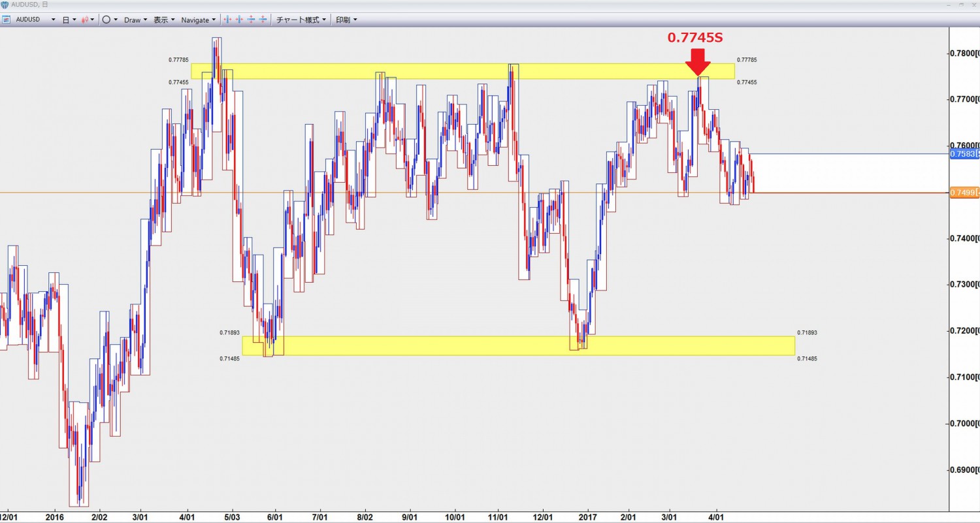Open the candlestick chart type selector
The height and width of the screenshot is (523, 980).
coord(85,20)
